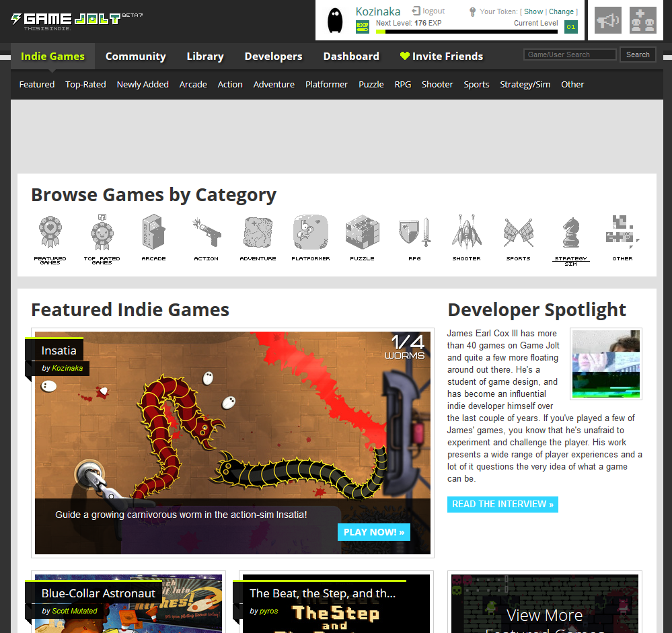Open the Kozinaka username profile link
Image resolution: width=672 pixels, height=633 pixels.
pyautogui.click(x=378, y=11)
